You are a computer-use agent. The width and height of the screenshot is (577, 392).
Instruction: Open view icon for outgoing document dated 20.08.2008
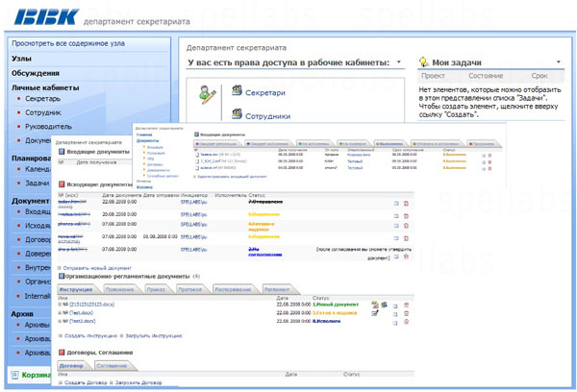point(396,216)
